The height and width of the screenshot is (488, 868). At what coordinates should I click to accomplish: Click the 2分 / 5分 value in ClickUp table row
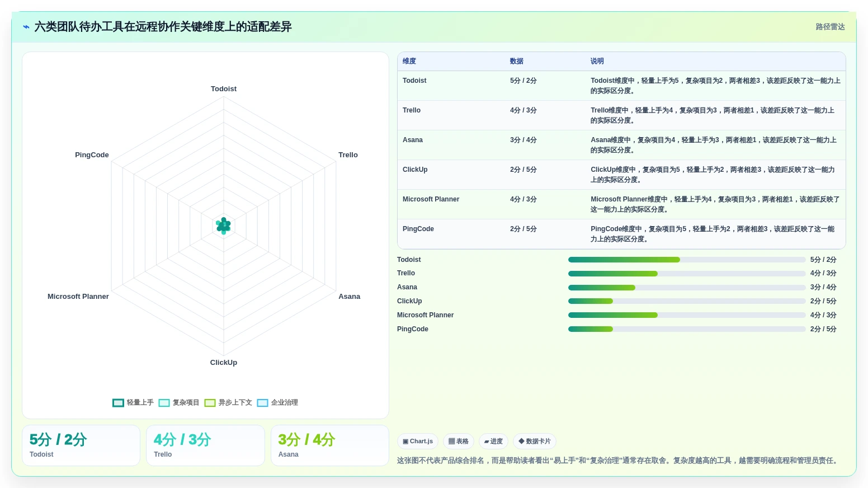tap(523, 170)
